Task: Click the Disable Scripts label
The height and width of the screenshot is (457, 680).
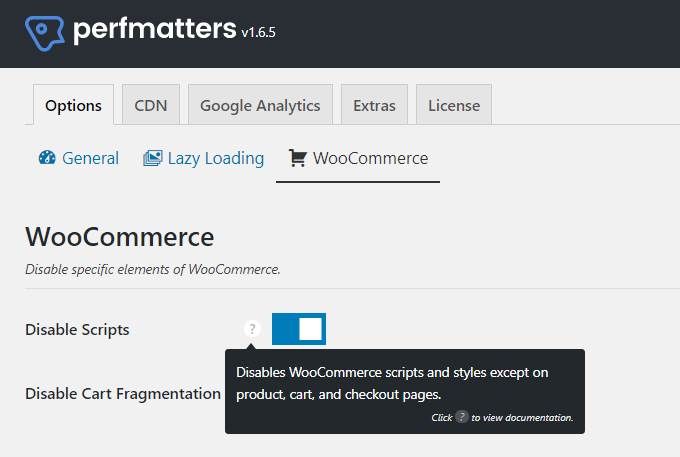Action: [77, 330]
